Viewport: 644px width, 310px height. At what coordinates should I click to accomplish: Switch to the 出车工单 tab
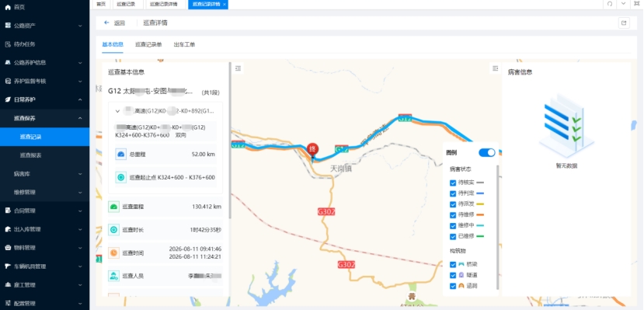pos(184,44)
